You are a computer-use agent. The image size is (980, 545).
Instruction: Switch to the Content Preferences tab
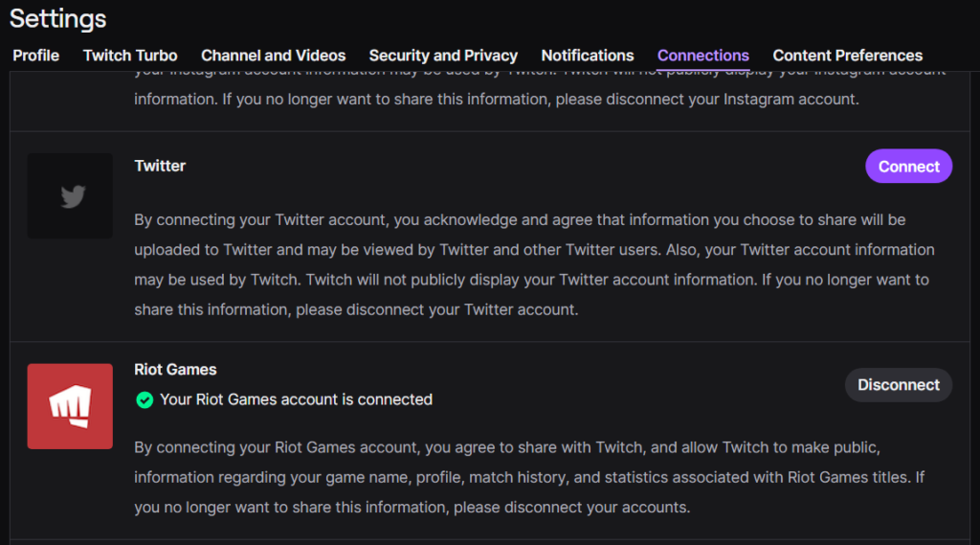click(847, 56)
